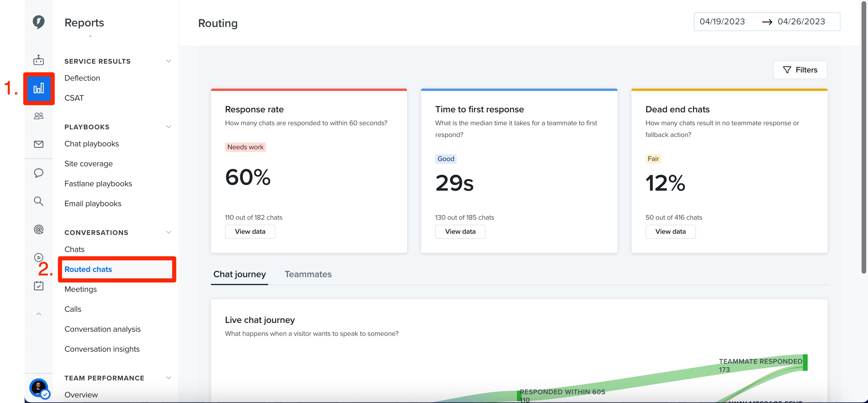Open Conversation insights report

pos(102,349)
